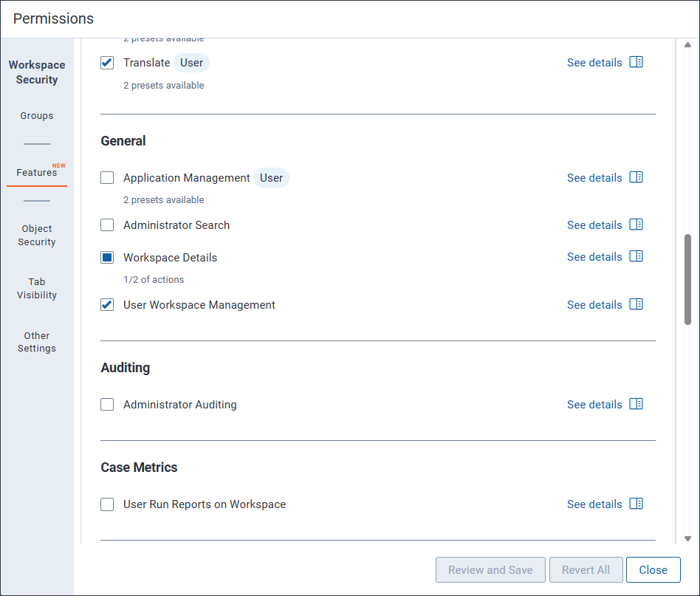Open details panel icon for Administrator Auditing

636,404
